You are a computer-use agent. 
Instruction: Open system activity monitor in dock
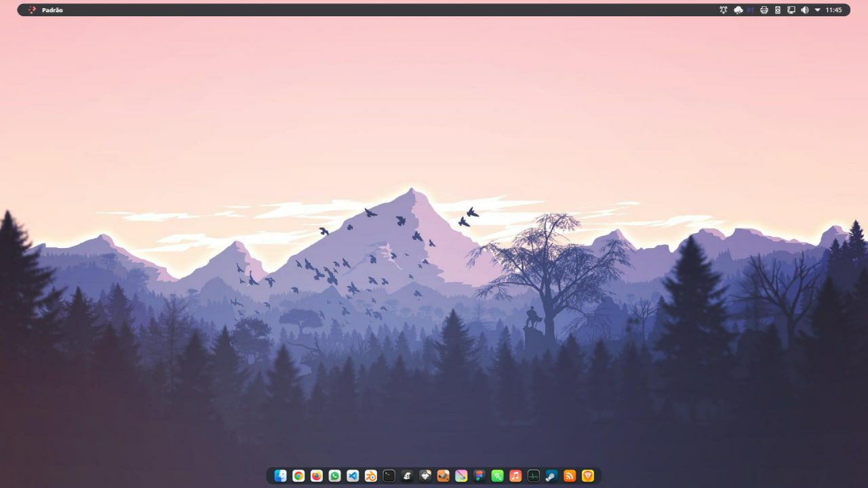[x=534, y=476]
